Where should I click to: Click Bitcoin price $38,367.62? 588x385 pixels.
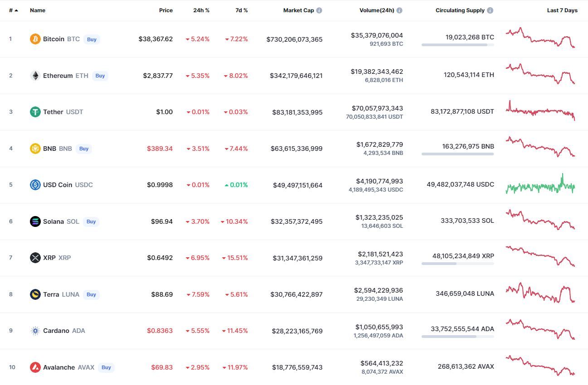pos(156,39)
